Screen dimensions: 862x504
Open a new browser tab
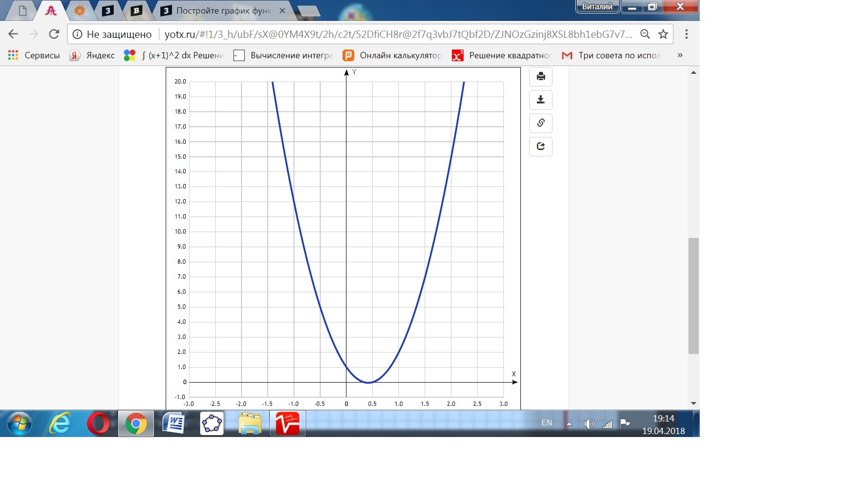(308, 11)
